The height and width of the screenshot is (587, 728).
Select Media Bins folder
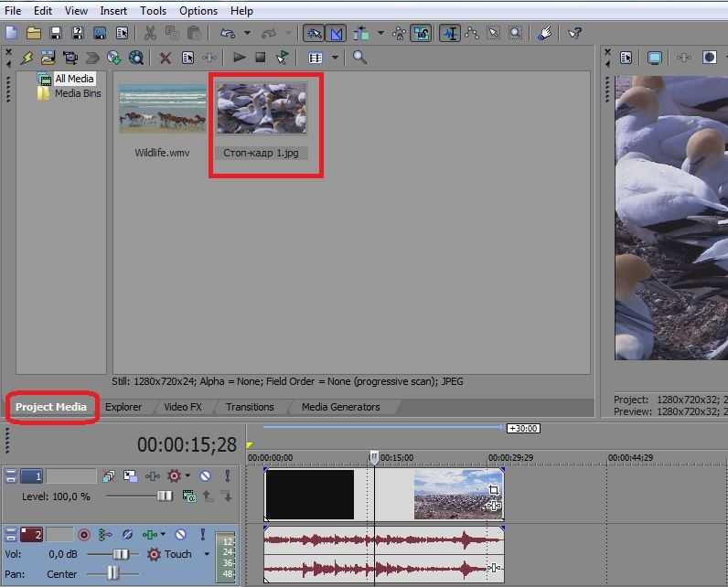pos(78,93)
